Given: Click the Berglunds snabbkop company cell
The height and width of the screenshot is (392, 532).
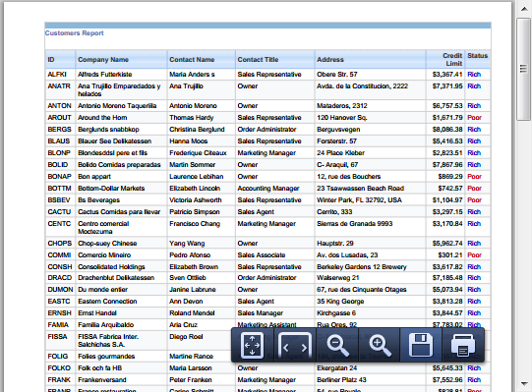Looking at the screenshot, I should [x=121, y=130].
